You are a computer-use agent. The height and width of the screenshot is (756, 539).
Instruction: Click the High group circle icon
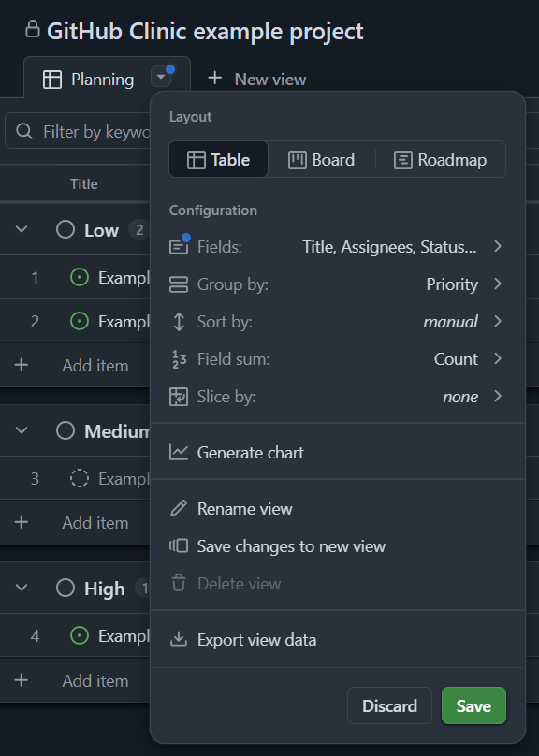[66, 588]
